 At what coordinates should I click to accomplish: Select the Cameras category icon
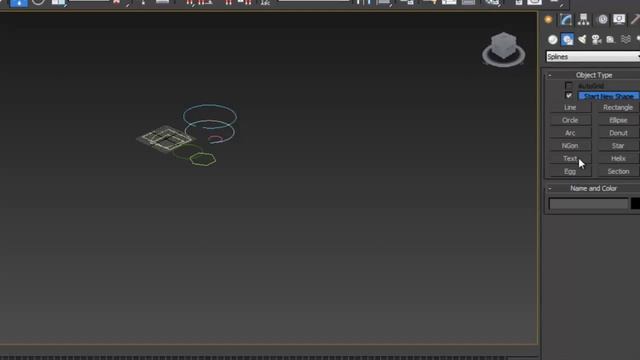click(x=596, y=40)
